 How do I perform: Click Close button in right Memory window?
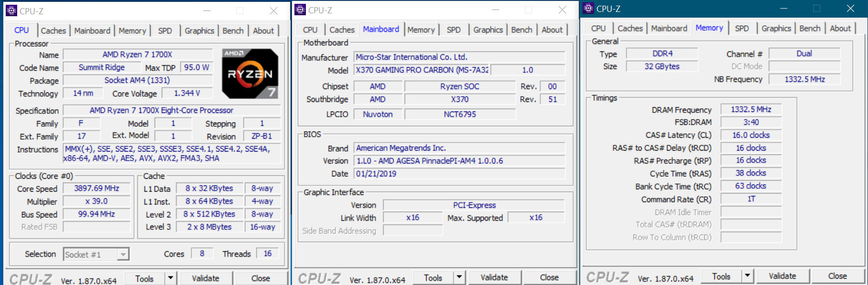tap(837, 276)
